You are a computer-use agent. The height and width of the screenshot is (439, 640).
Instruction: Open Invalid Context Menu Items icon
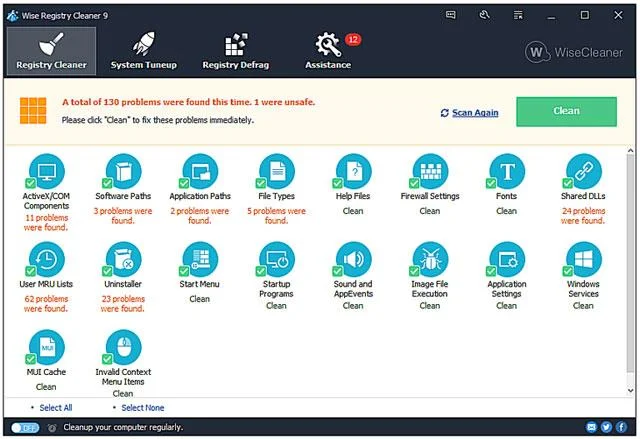tap(124, 348)
